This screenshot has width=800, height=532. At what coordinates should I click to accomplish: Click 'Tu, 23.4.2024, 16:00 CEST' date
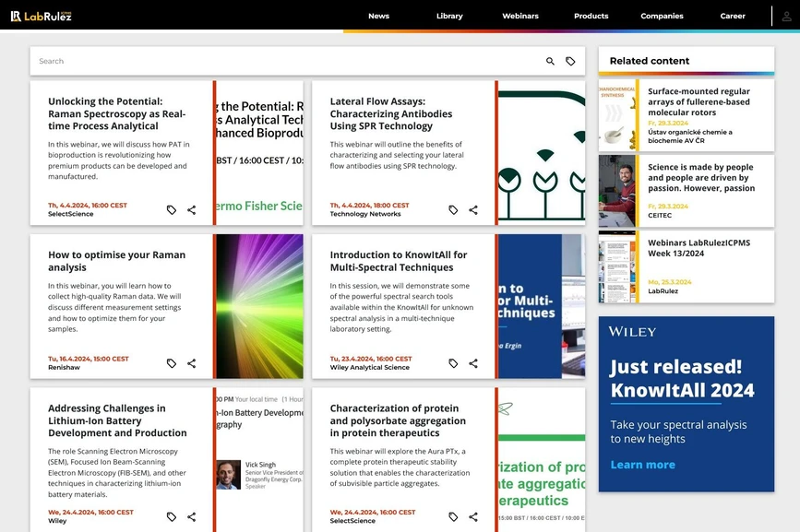[x=371, y=359]
